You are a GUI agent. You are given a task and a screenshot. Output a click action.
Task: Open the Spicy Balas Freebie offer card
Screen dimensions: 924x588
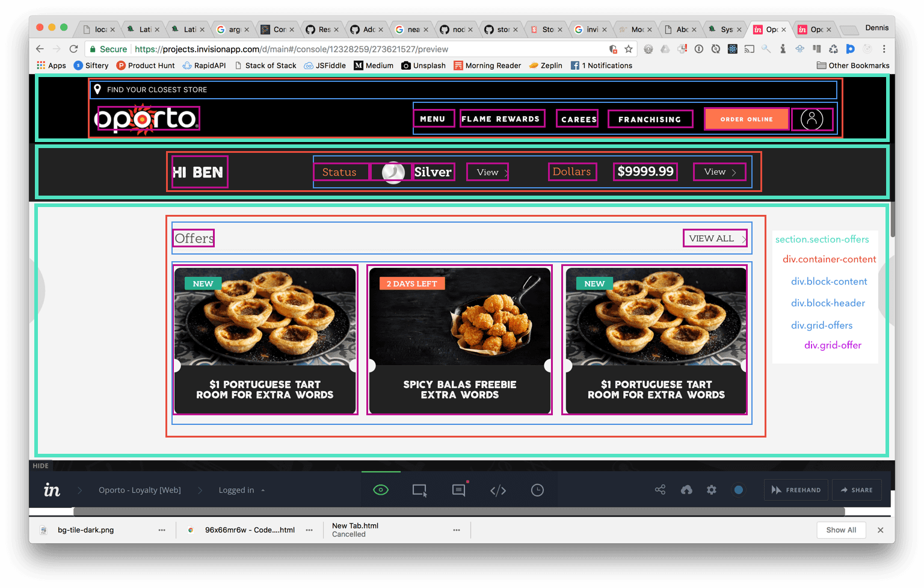(x=460, y=340)
